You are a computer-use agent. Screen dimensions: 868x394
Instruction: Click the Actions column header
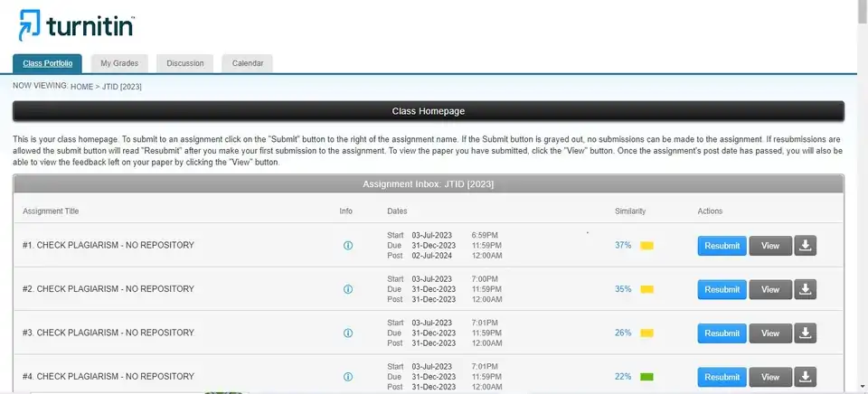click(711, 211)
